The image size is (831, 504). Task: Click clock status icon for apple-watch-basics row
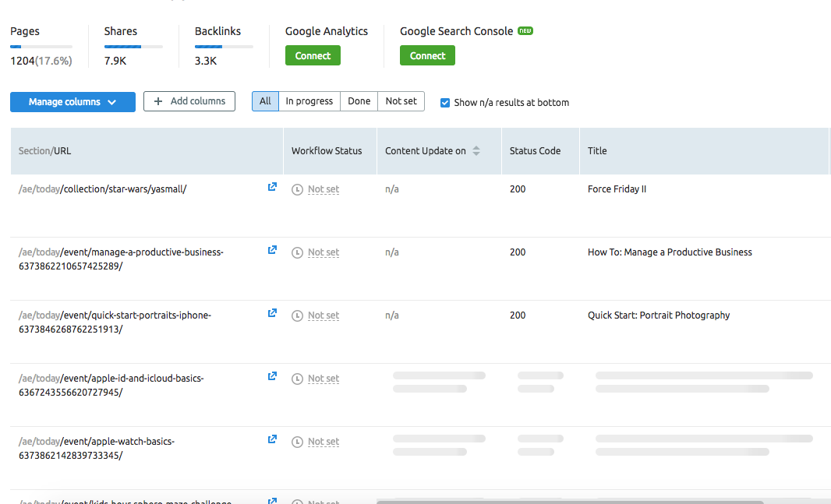tap(297, 442)
